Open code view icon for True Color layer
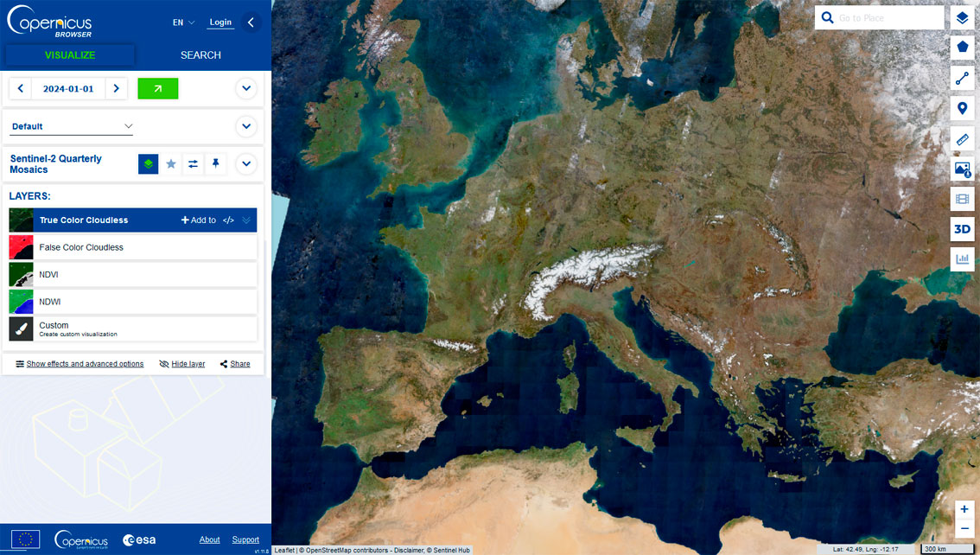The image size is (980, 555). [x=228, y=220]
